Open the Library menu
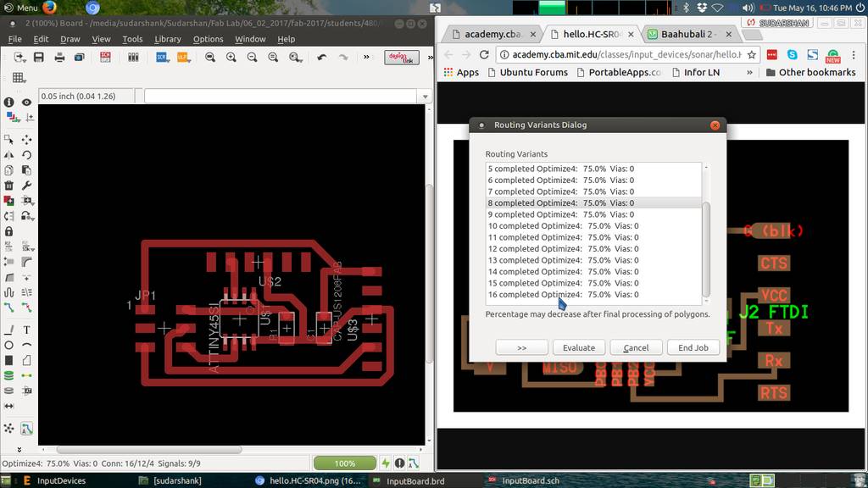 [x=168, y=39]
